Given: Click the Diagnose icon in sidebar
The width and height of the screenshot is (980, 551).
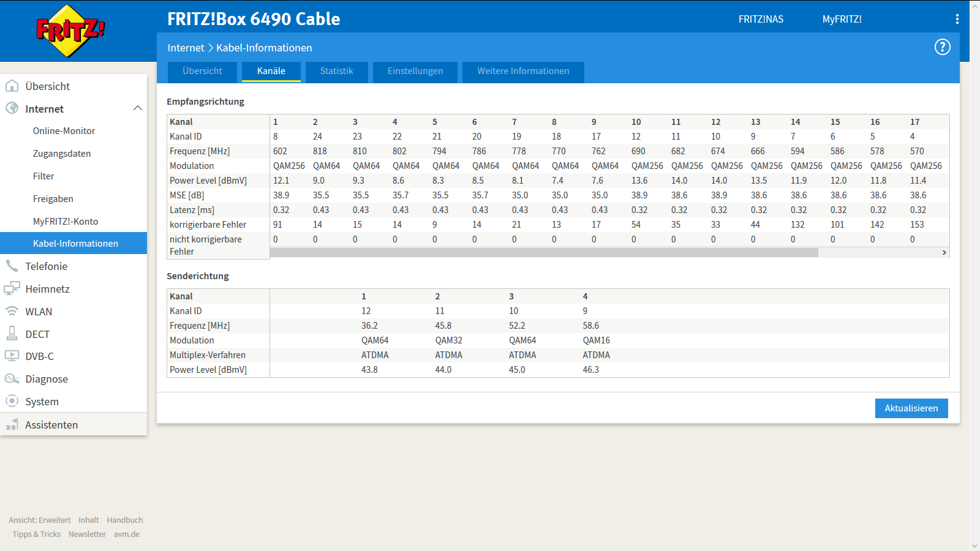Looking at the screenshot, I should pos(12,378).
